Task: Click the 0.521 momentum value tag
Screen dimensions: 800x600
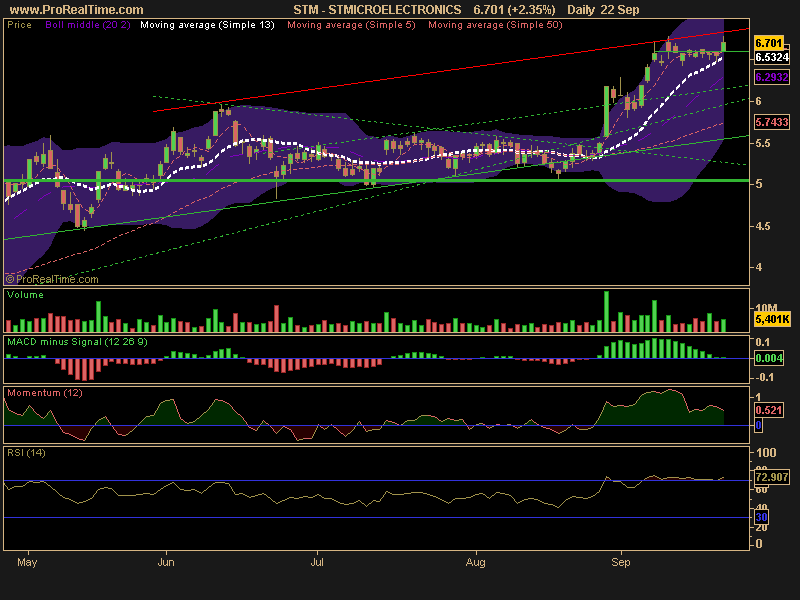Action: tap(768, 411)
